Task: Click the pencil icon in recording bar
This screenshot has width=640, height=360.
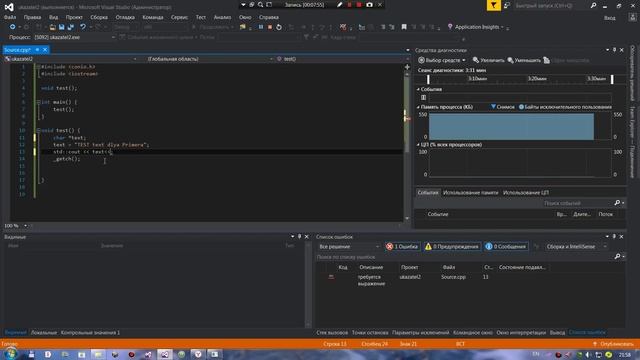Action: (x=339, y=4)
